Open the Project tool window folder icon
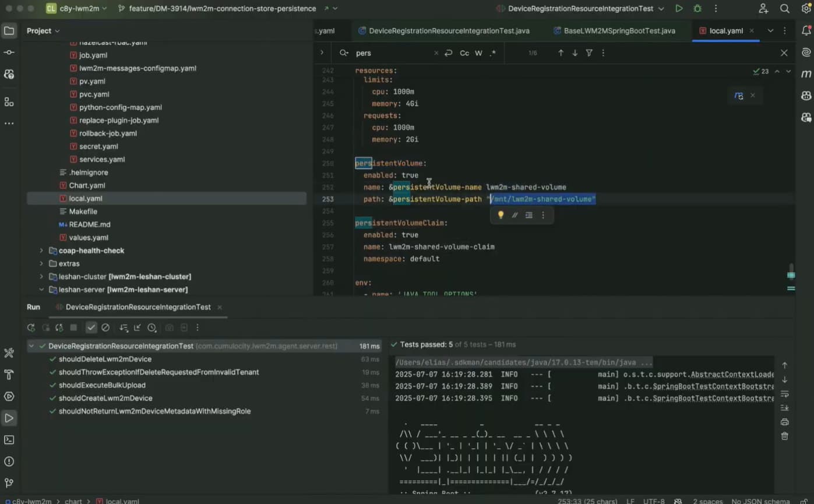Viewport: 814px width, 504px height. click(9, 31)
